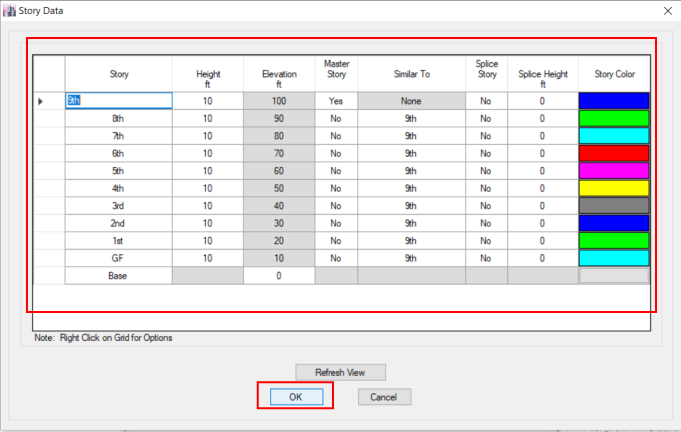Image resolution: width=681 pixels, height=432 pixels.
Task: Click the Story column header
Action: pos(118,73)
